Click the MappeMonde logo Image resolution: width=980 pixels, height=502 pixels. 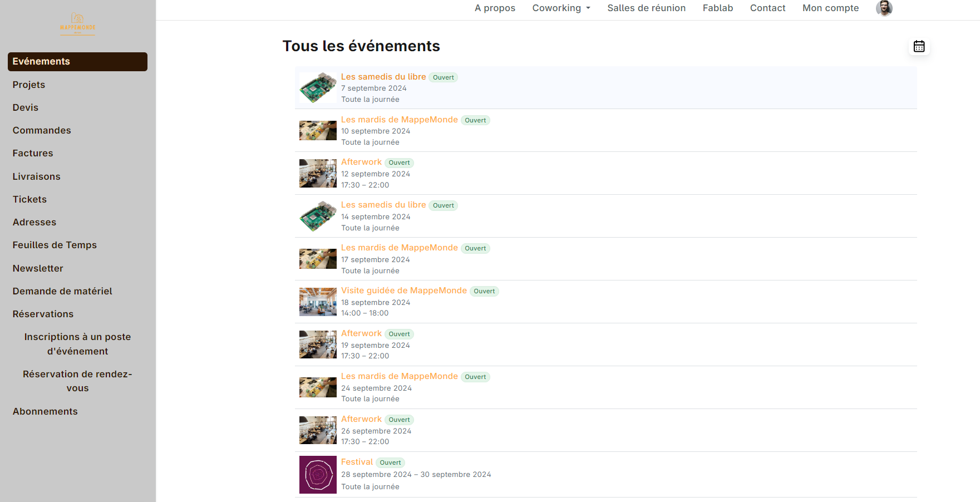pyautogui.click(x=77, y=24)
